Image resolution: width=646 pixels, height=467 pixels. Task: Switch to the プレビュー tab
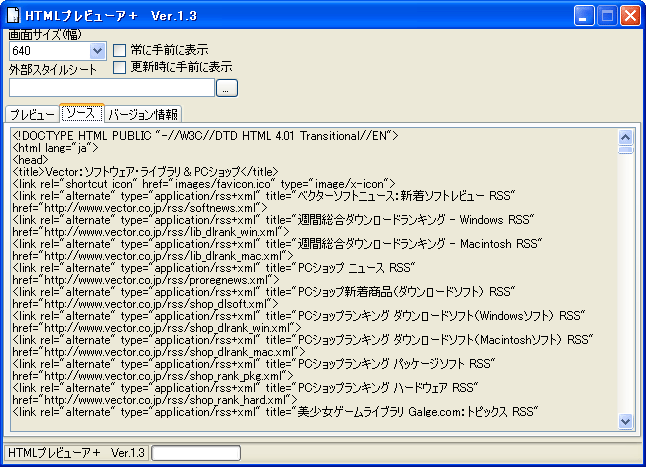(x=32, y=114)
